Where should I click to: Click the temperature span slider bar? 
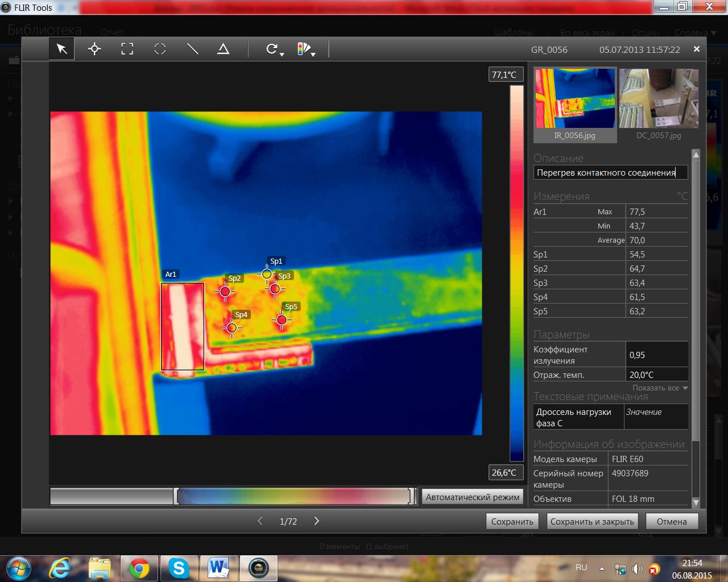[x=293, y=496]
